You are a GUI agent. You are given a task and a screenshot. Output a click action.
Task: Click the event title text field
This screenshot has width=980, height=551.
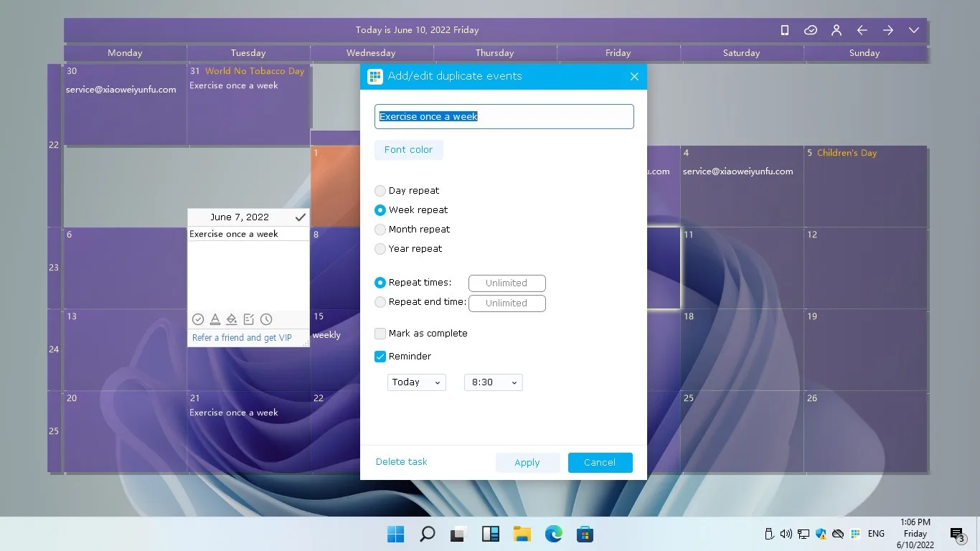click(x=504, y=117)
